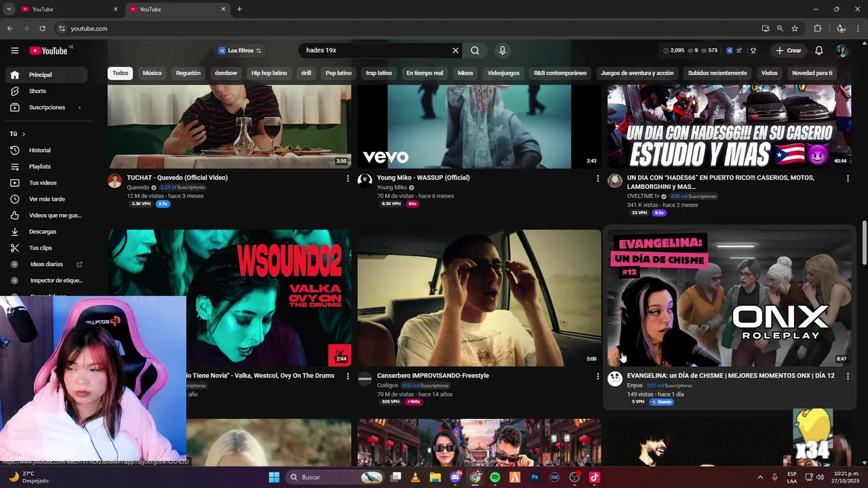Open Videos que me gustan
The image size is (868, 488).
click(45, 215)
